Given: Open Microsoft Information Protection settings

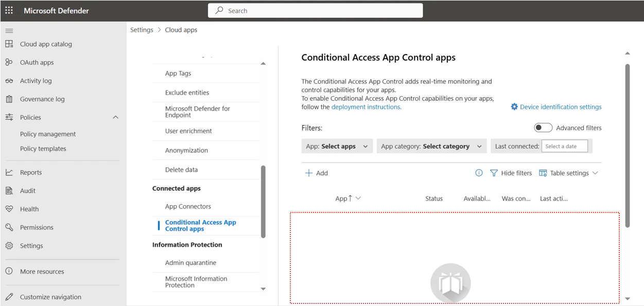Looking at the screenshot, I should tap(196, 282).
